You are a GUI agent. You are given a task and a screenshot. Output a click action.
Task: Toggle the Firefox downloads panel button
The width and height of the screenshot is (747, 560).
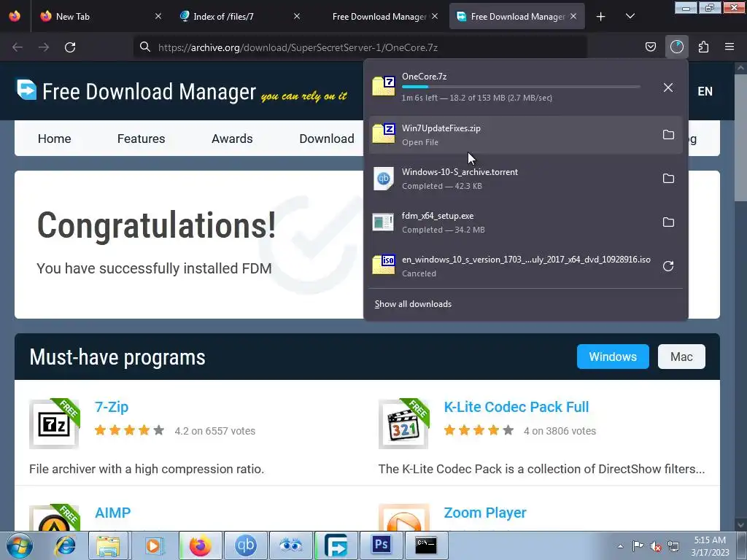tap(676, 47)
